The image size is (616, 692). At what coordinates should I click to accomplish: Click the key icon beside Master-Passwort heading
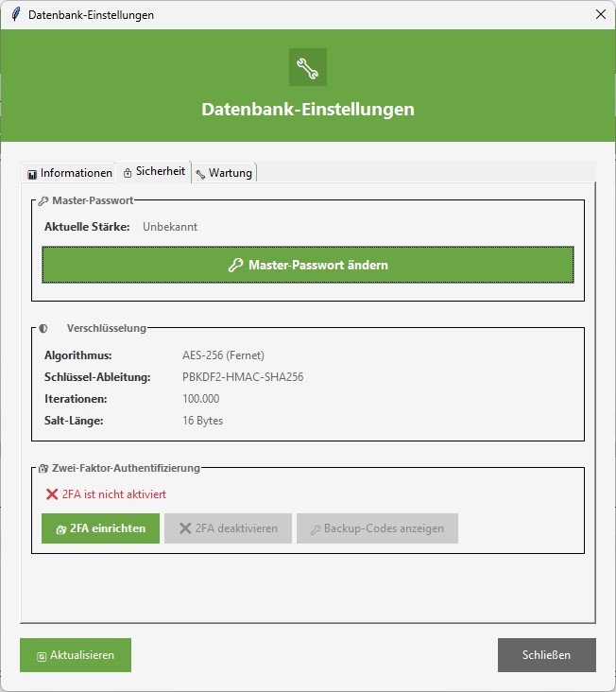coord(43,201)
